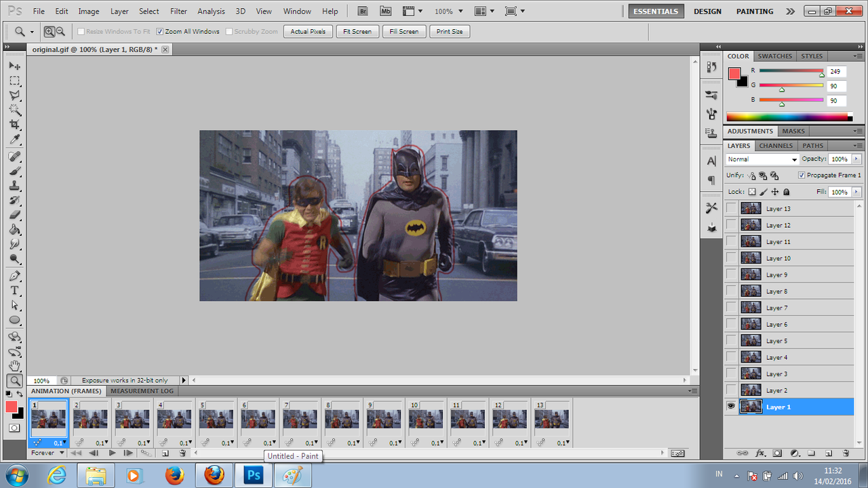Click the Fill Screen button
Image resolution: width=868 pixels, height=488 pixels.
(x=404, y=32)
